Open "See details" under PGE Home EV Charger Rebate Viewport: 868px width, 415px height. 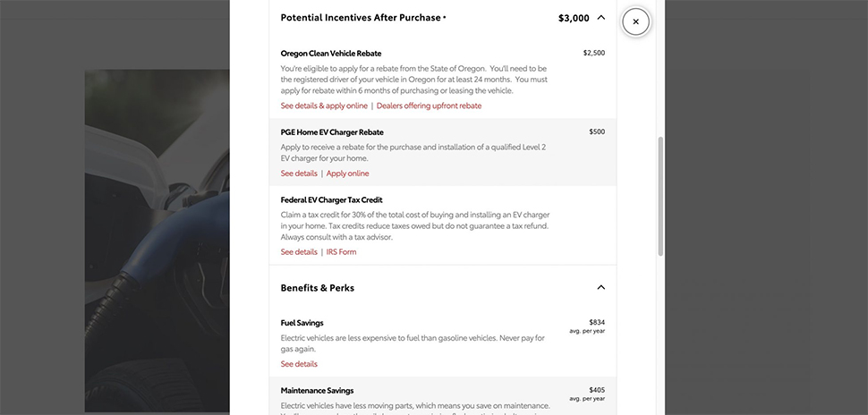coord(299,174)
